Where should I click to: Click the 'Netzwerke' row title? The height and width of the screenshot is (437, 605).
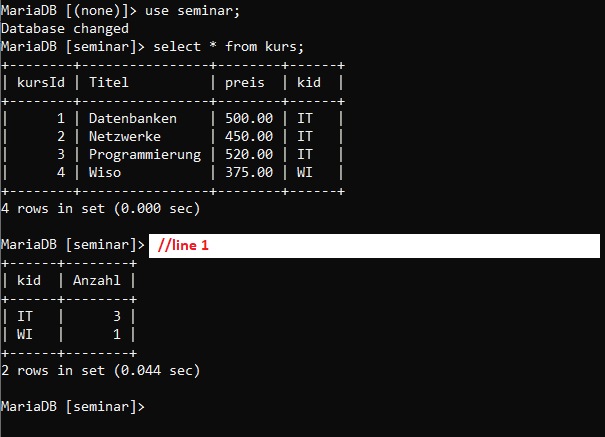[125, 137]
